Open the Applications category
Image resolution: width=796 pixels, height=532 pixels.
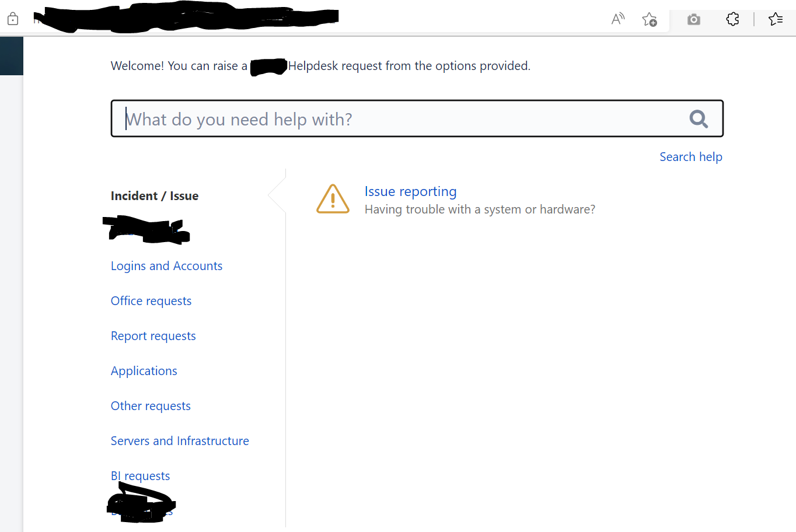click(144, 371)
